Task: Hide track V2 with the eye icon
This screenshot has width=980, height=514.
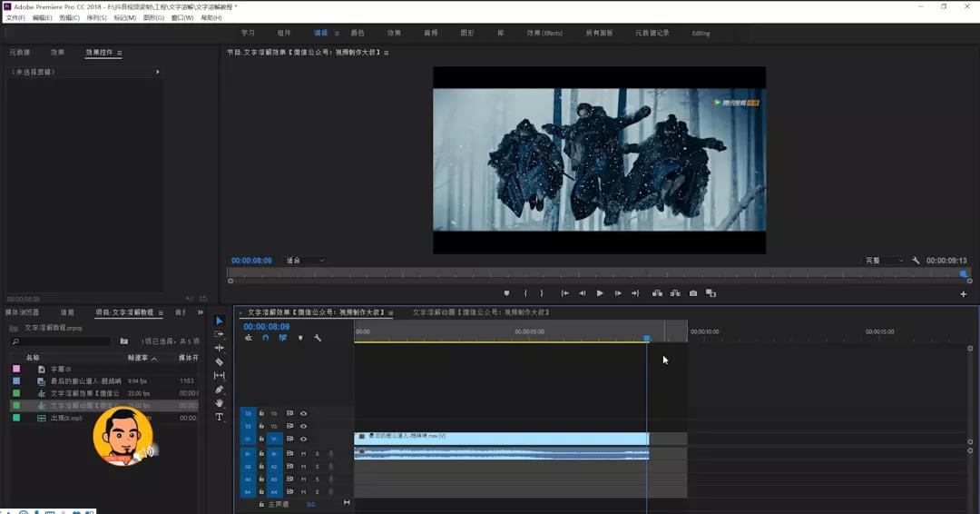Action: [x=304, y=426]
